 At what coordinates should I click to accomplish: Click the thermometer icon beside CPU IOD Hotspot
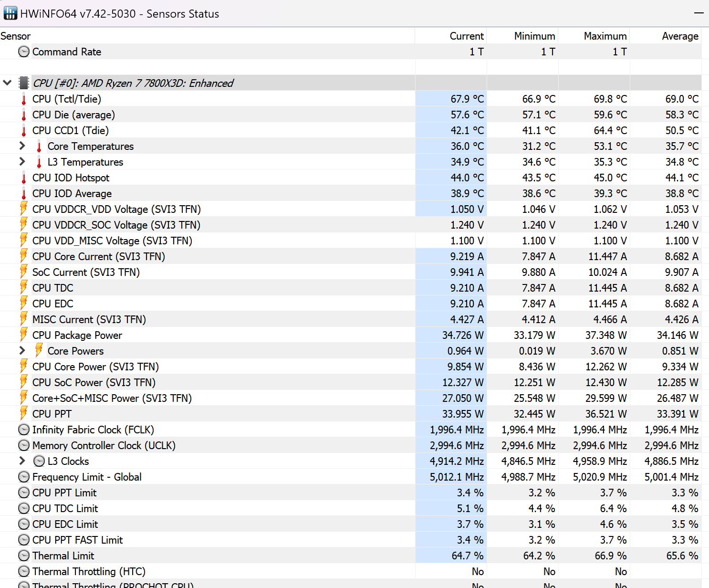point(23,177)
